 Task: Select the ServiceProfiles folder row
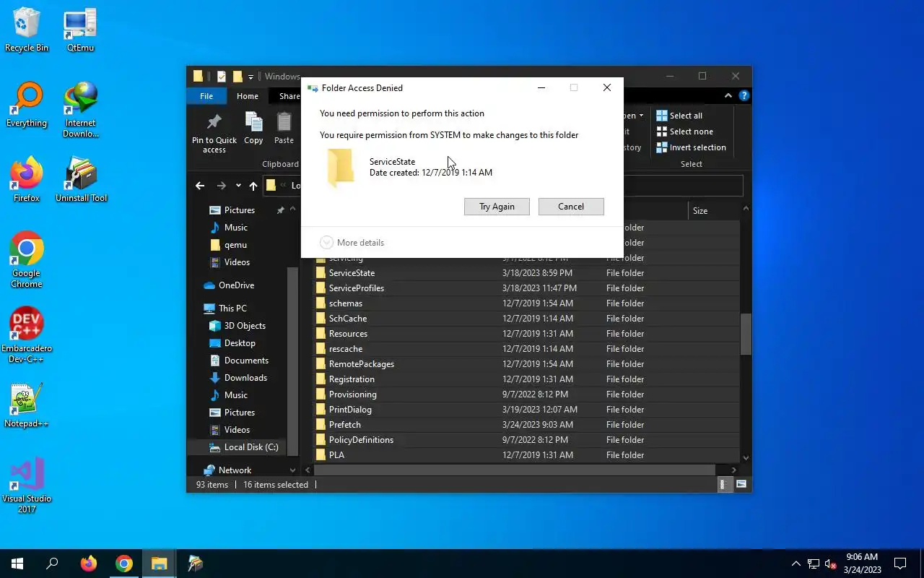[527, 288]
